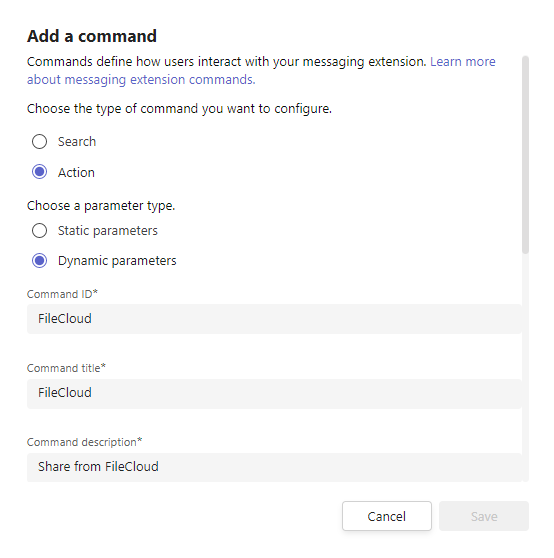Click the Command description field
Screen dimensions: 554x558
(x=274, y=467)
